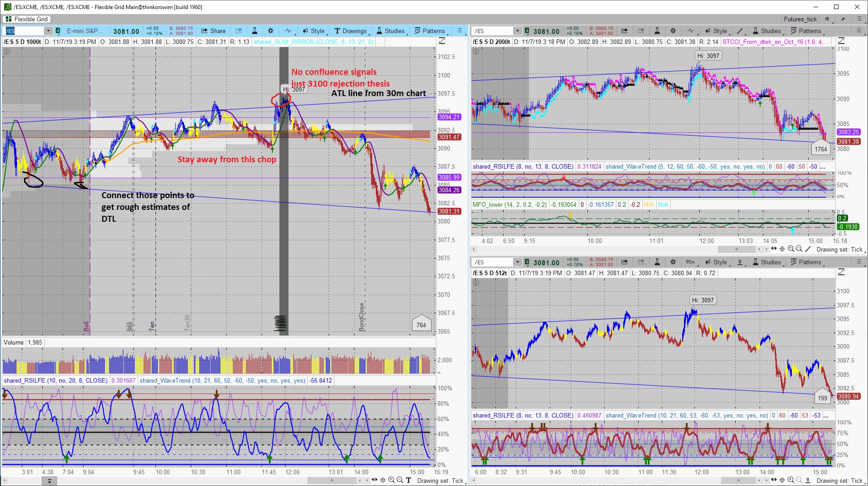The width and height of the screenshot is (868, 486).
Task: Click shared_SLIM_RIBBON study label in left chart
Action: click(x=314, y=42)
